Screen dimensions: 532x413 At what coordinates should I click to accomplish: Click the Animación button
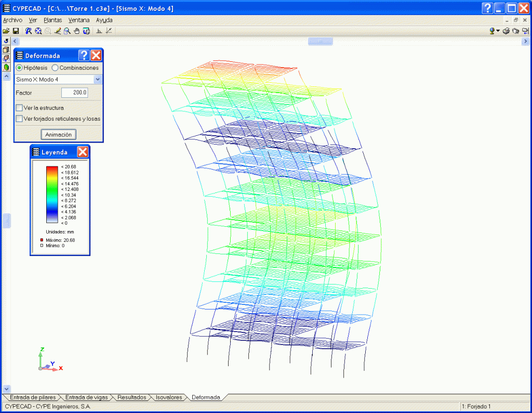tap(59, 134)
